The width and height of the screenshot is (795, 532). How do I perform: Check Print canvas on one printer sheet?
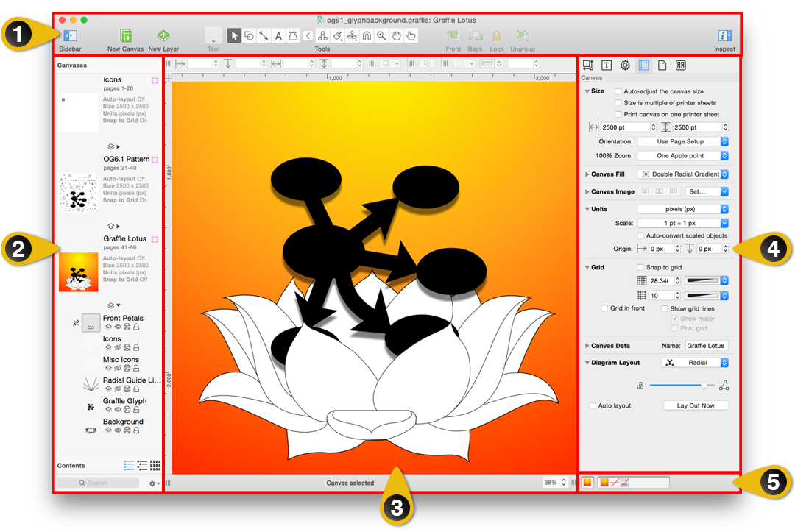pos(618,115)
